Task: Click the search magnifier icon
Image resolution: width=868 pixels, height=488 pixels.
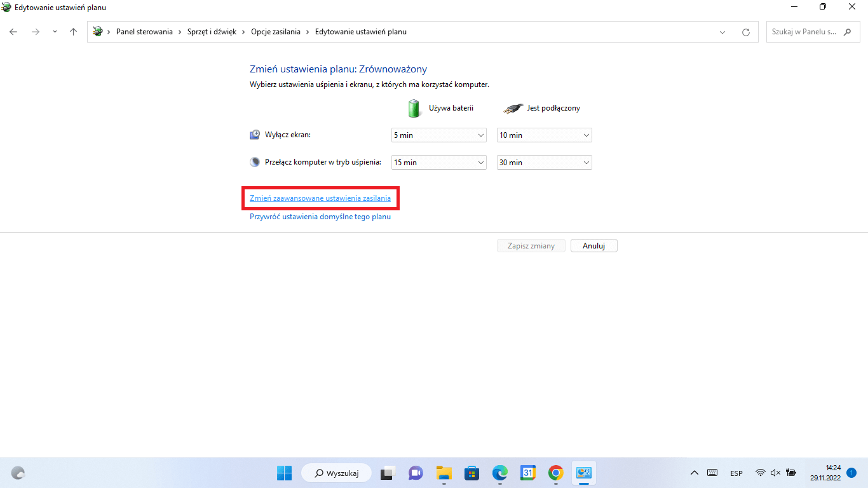Action: tap(847, 32)
